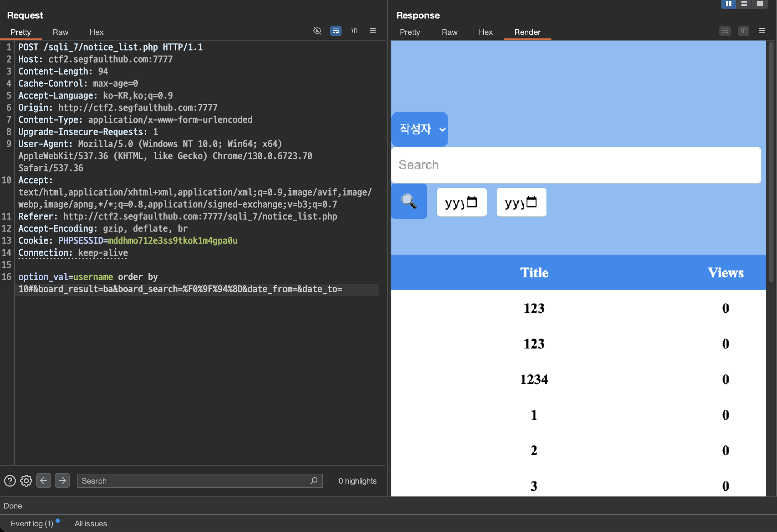Viewport: 777px width, 532px height.
Task: Open second date picker calendar icon
Action: pyautogui.click(x=532, y=202)
